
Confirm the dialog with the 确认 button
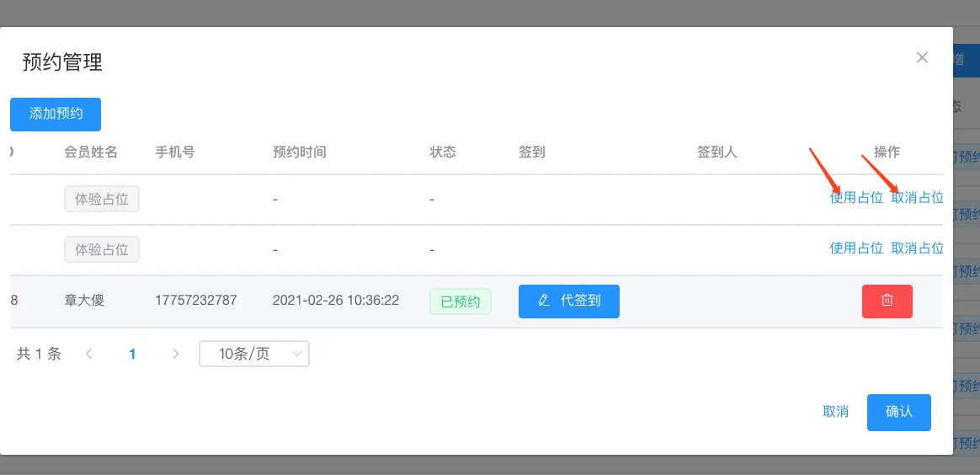[x=898, y=412]
